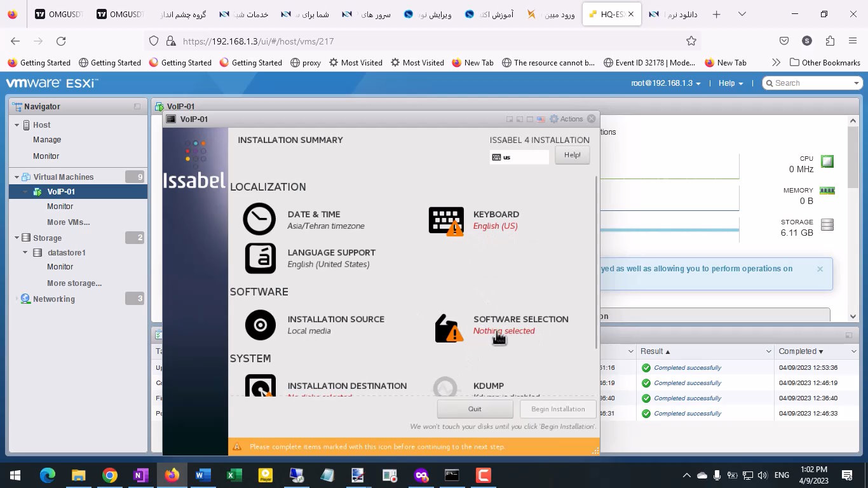This screenshot has width=868, height=488.
Task: Click the full-size console icon
Action: 529,119
